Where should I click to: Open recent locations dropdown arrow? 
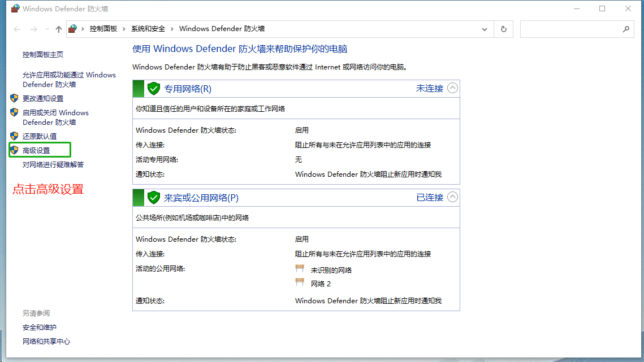tap(47, 29)
